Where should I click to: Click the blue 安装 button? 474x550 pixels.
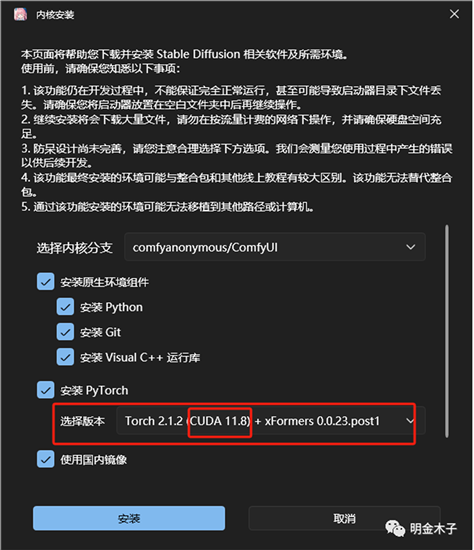point(129,518)
